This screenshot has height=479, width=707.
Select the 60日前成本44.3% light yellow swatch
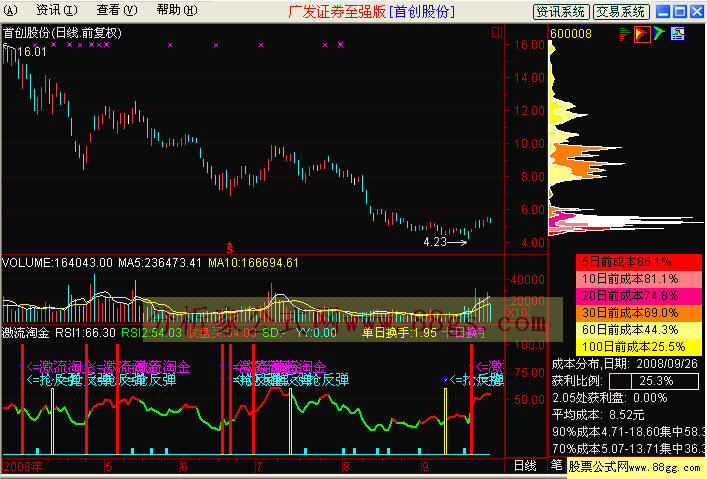pyautogui.click(x=639, y=330)
